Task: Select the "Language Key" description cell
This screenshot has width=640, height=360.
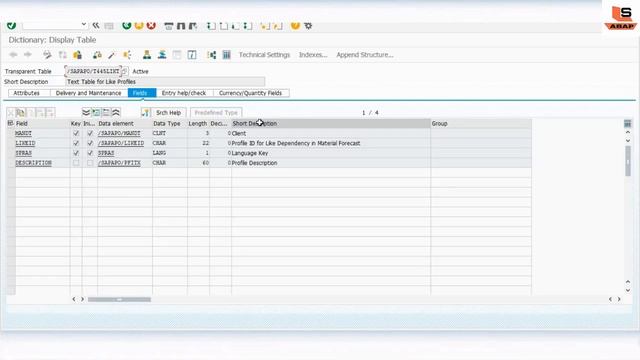Action: pyautogui.click(x=331, y=153)
